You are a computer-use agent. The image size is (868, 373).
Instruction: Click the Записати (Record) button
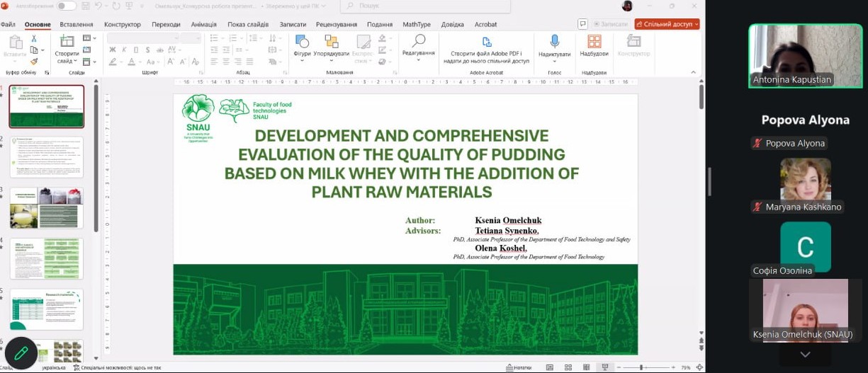click(x=610, y=24)
